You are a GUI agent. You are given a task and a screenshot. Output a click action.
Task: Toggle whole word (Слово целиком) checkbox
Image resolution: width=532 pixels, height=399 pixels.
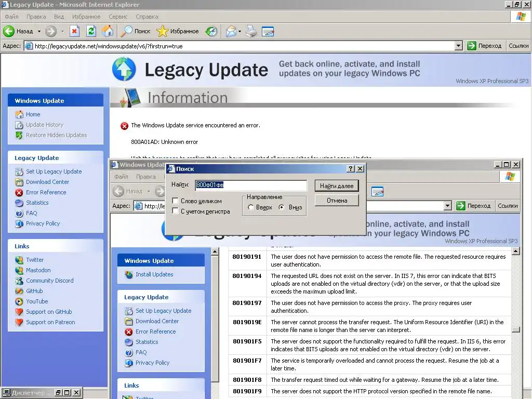176,201
